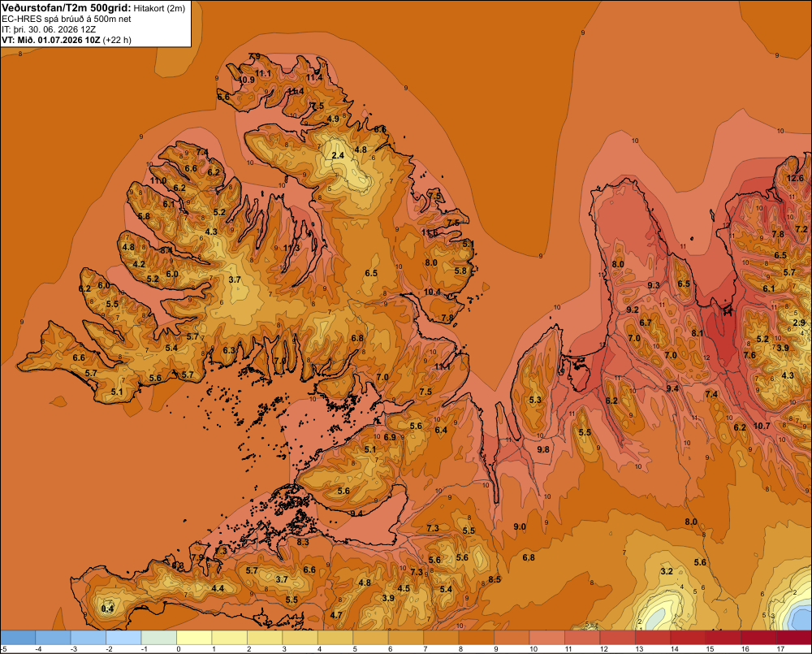Click the legend swatch between -1 and 0
812x654 pixels.
coord(159,638)
